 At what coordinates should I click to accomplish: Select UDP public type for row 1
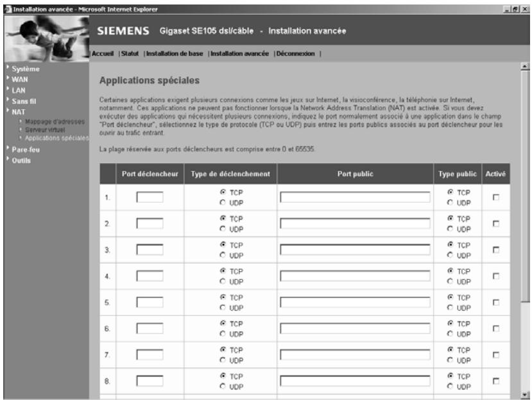coord(450,202)
